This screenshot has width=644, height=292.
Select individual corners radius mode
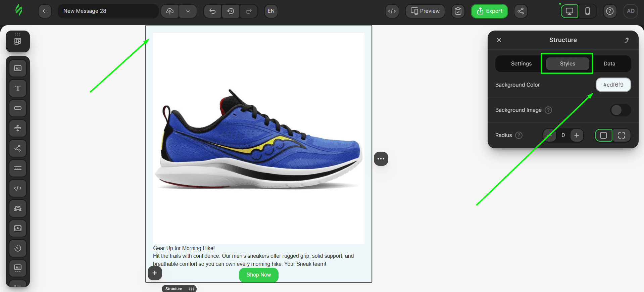pyautogui.click(x=622, y=135)
